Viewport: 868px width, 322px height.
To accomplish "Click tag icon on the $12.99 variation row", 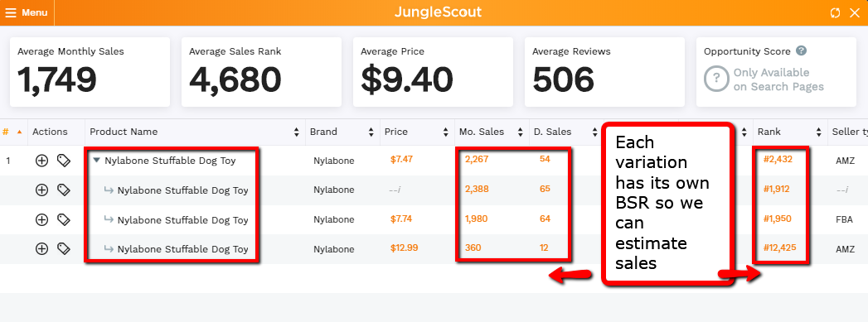I will pyautogui.click(x=64, y=248).
